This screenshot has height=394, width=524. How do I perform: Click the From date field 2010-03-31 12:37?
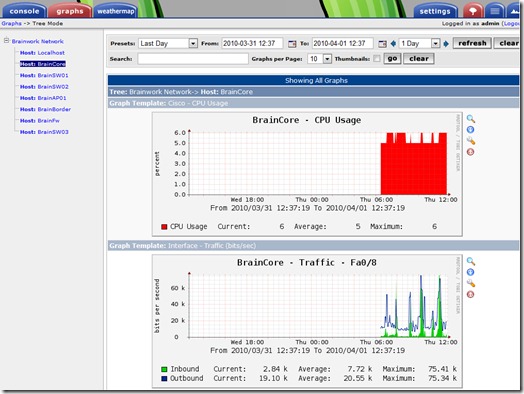tap(252, 43)
